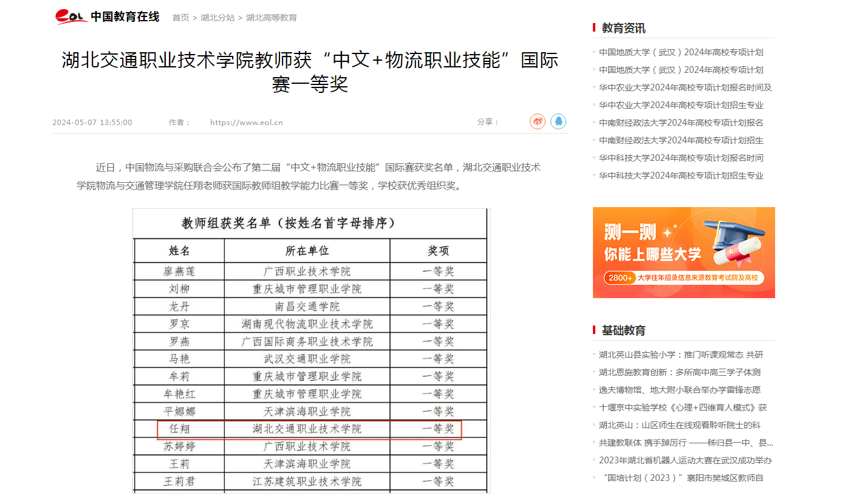This screenshot has width=845, height=504.
Task: Open 共建教联体 携手踔厉行 article link
Action: coord(686,443)
